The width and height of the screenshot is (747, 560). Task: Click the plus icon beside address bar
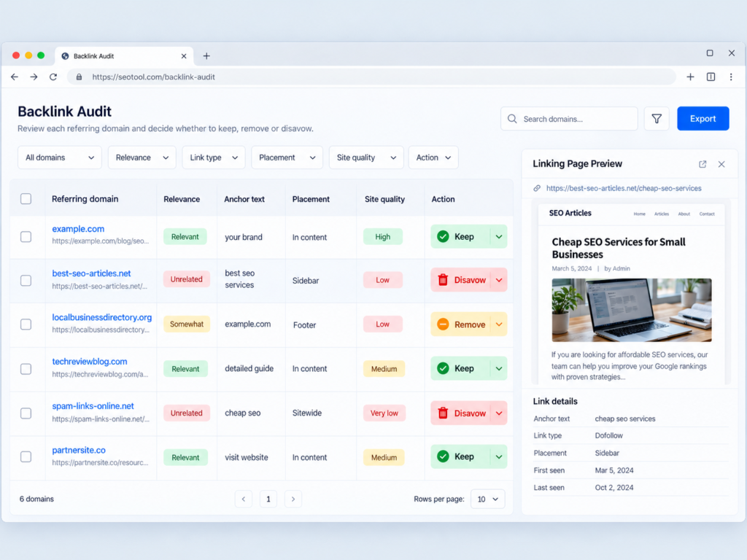pos(690,77)
